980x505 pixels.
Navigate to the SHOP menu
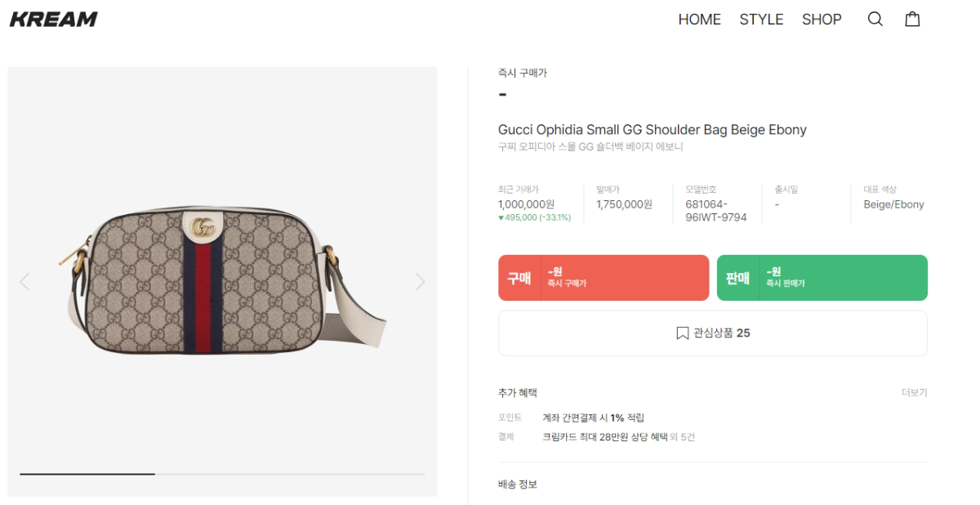[822, 20]
